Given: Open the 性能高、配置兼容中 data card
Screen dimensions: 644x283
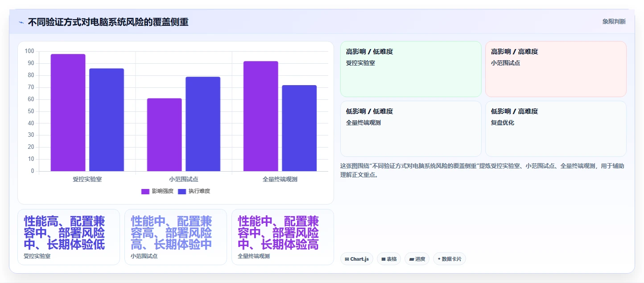Looking at the screenshot, I should click(69, 237).
